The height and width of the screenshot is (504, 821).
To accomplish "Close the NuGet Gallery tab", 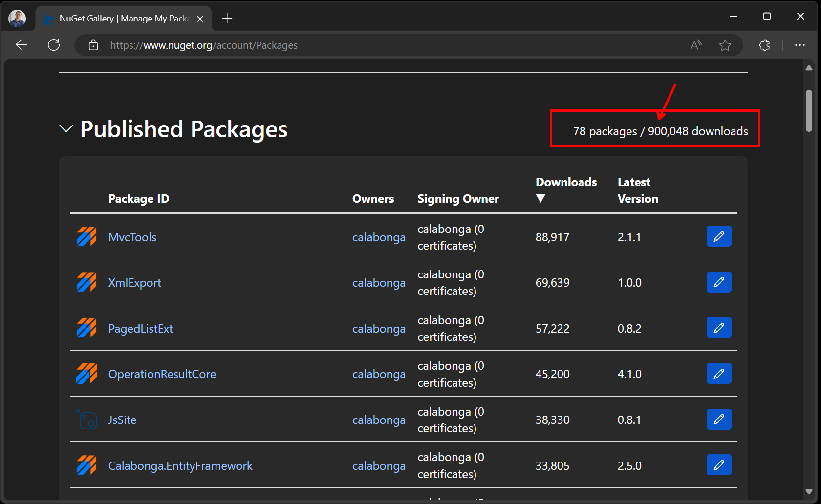I will click(x=200, y=19).
